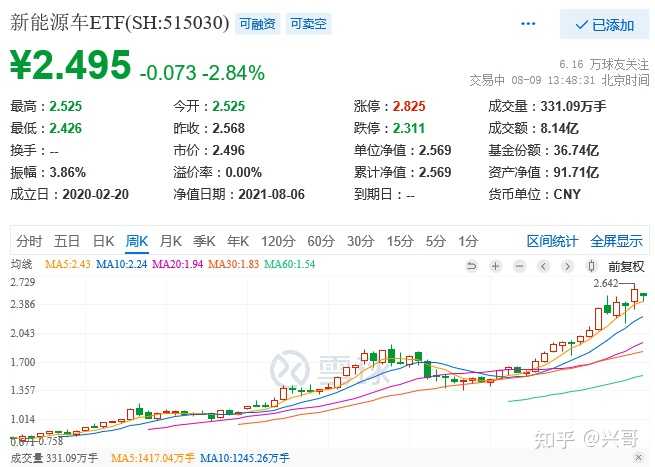Open the 区间统计 range statistics link
The image size is (655, 467).
(x=552, y=241)
